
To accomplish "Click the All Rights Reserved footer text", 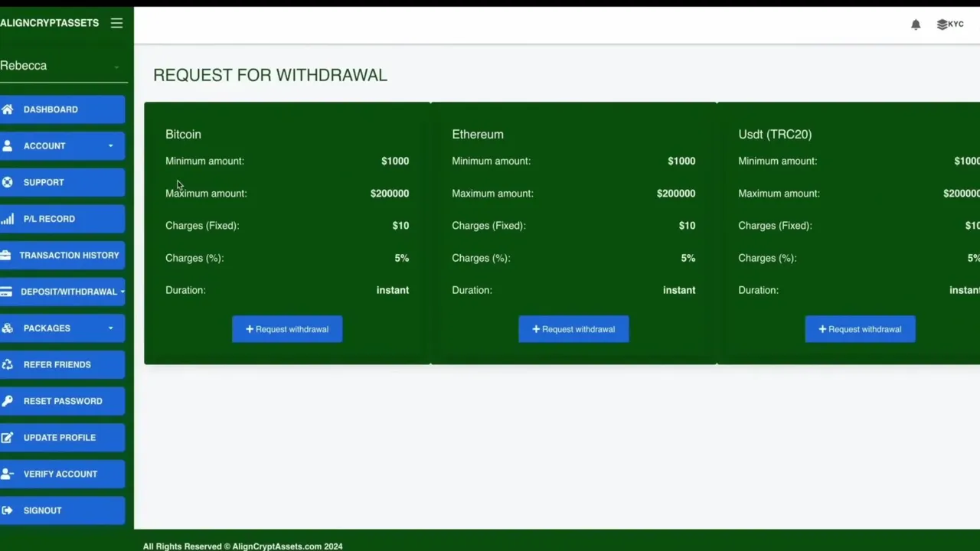I will click(243, 546).
